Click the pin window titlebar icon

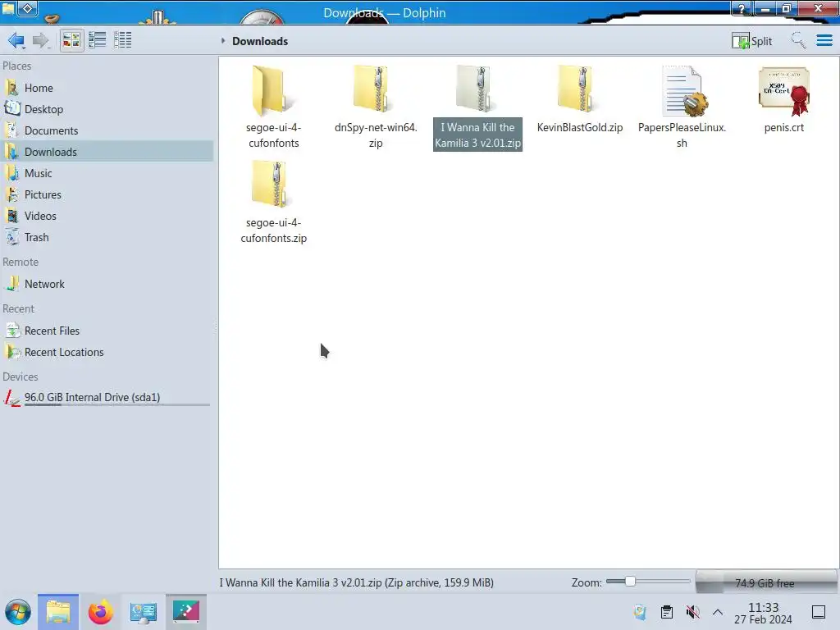(28, 8)
